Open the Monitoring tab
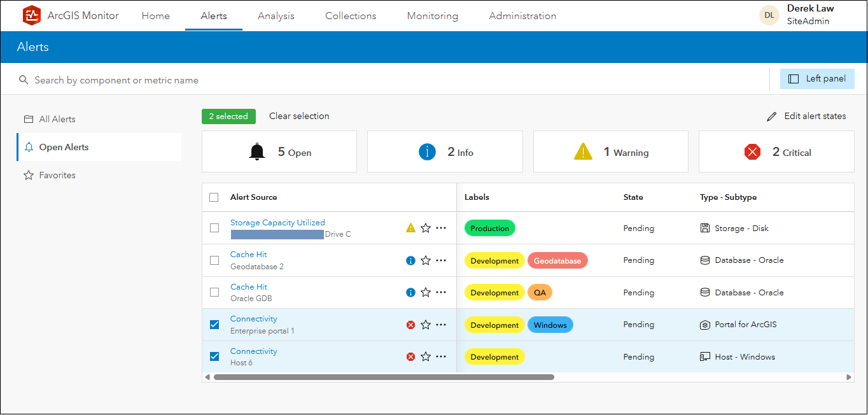Screen dimensions: 868x415 pyautogui.click(x=433, y=16)
